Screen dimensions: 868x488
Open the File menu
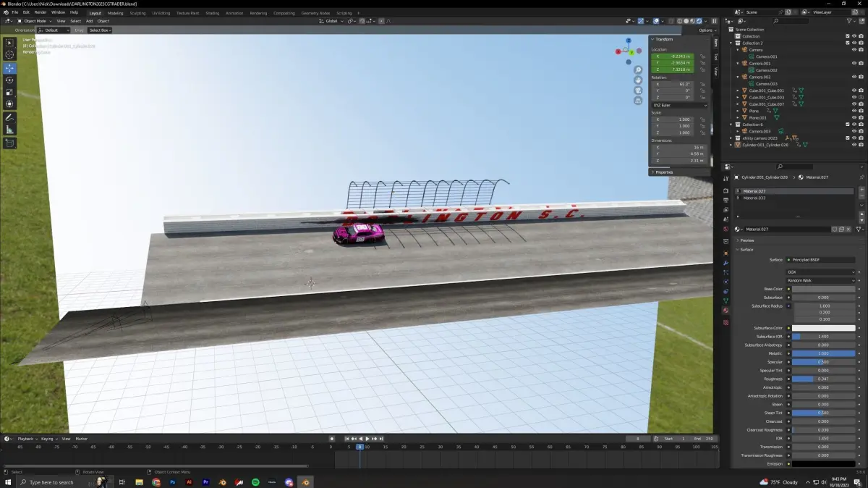(x=14, y=12)
